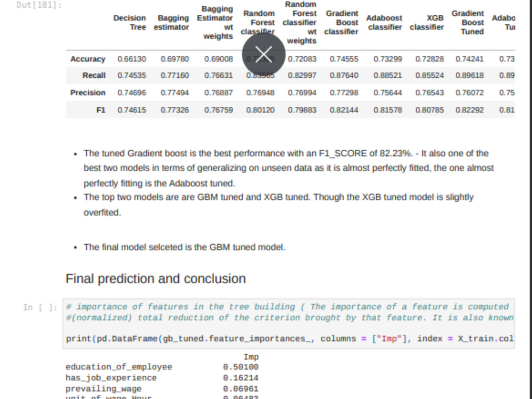Screen dimensions: 532x399
Task: Select the 'Recall' row label
Action: pos(94,76)
